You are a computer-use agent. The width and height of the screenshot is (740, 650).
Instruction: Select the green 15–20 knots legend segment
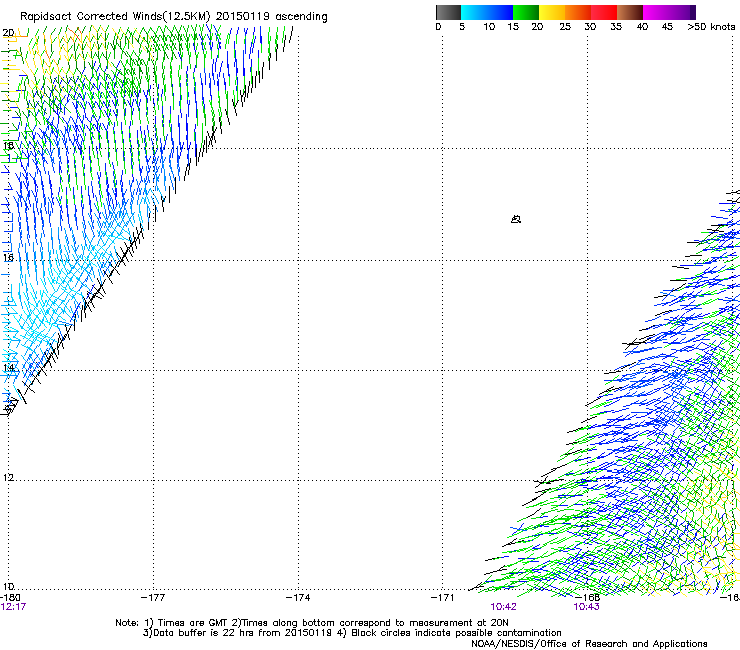[x=526, y=12]
